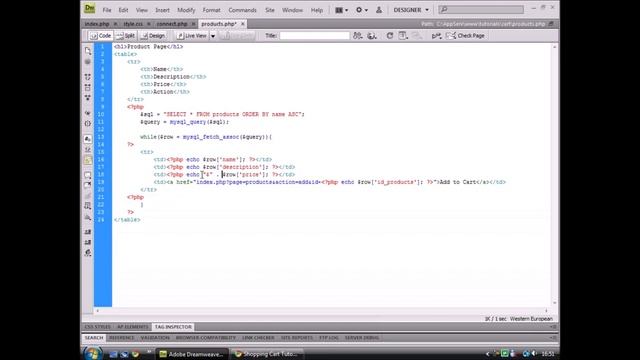Viewport: 640px width, 360px height.
Task: Click the Move or Convert CSS icon
Action: click(88, 217)
